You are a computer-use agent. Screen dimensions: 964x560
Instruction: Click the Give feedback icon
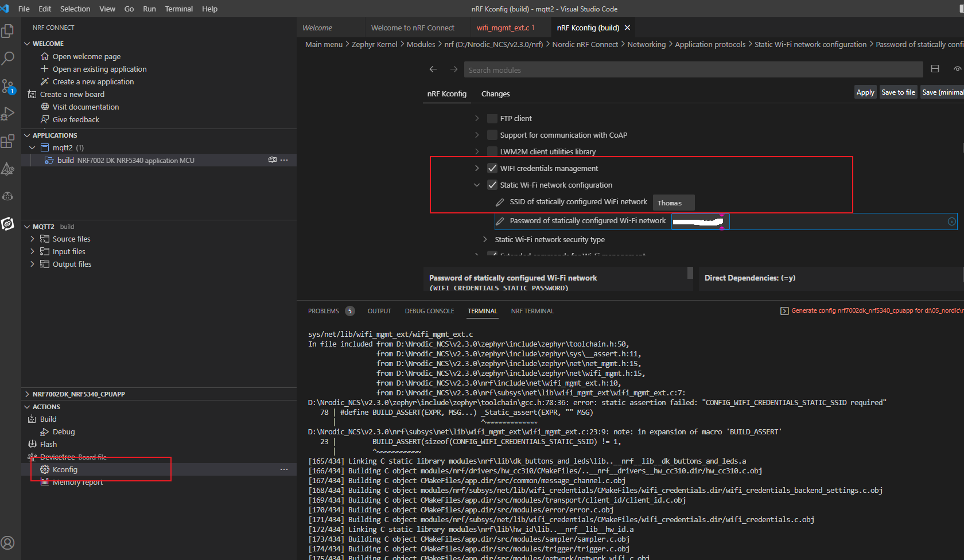[x=45, y=119]
